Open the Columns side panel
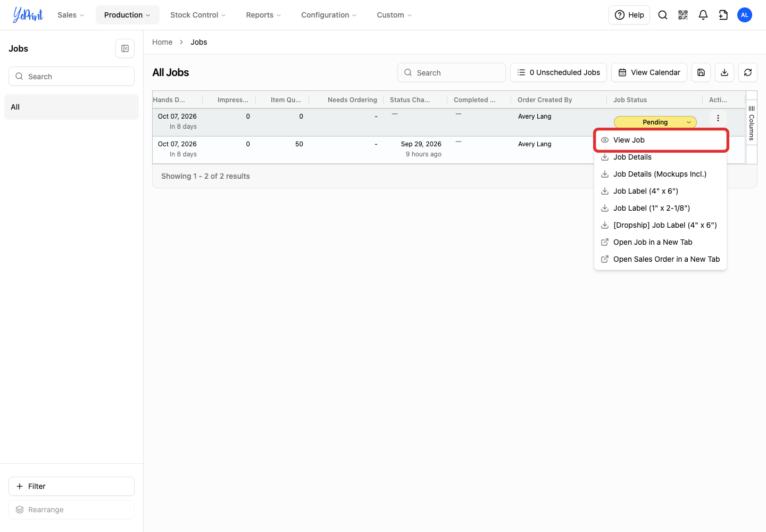The height and width of the screenshot is (532, 766). tap(752, 123)
